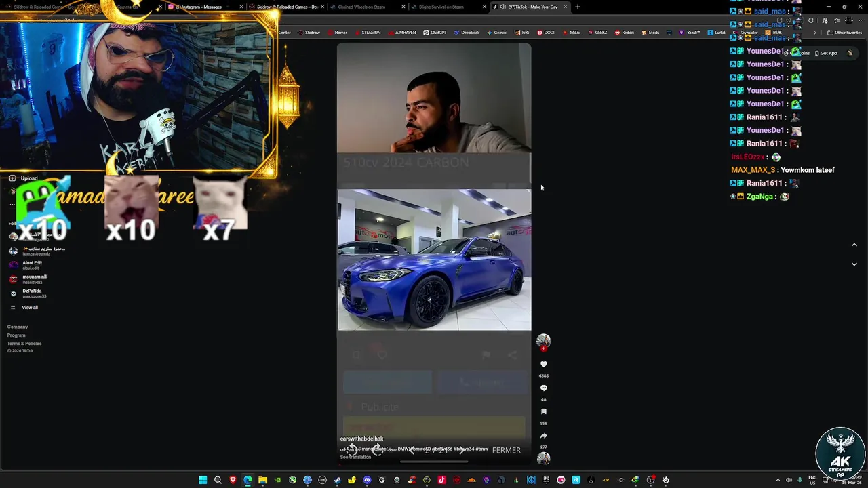
Task: Click the FERMER button in the video
Action: [507, 450]
